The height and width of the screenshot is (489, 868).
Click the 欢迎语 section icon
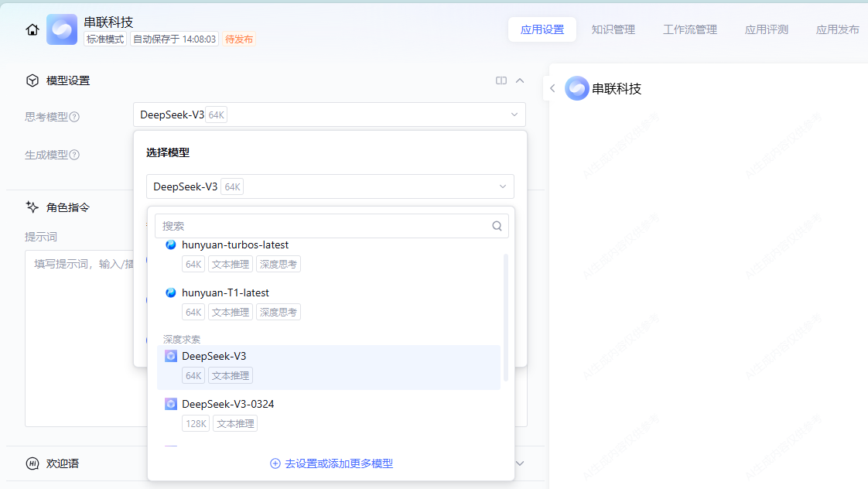pos(32,463)
